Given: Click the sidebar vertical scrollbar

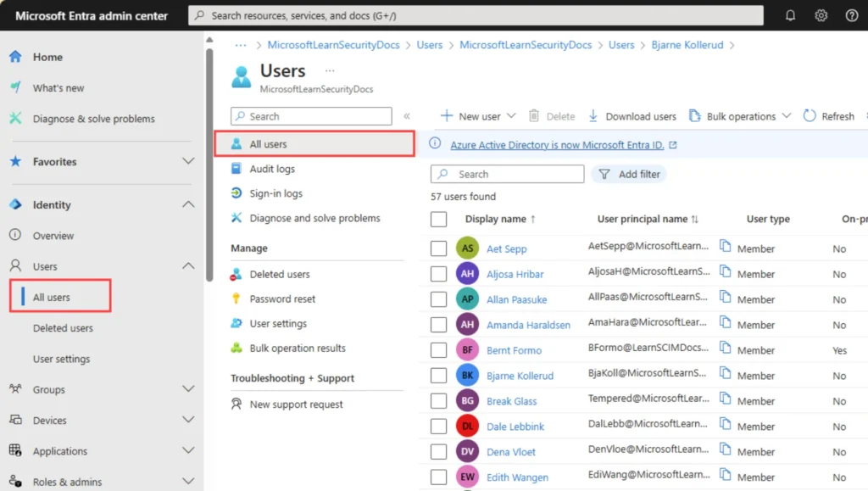Looking at the screenshot, I should 209,166.
